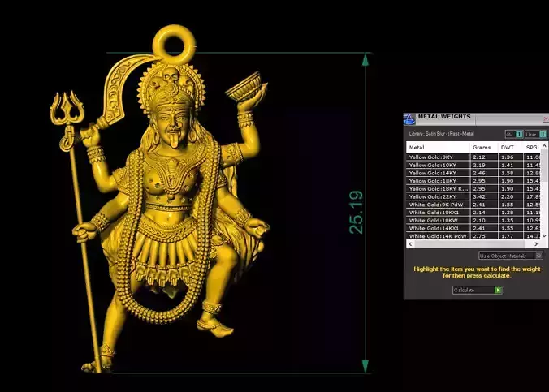Click the Calculate button
549x392 pixels.
(x=478, y=290)
